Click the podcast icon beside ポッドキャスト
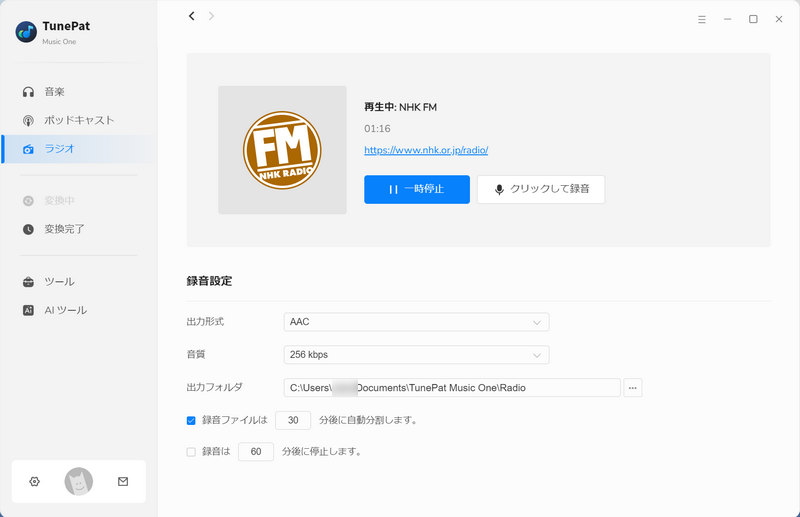The width and height of the screenshot is (800, 517). [x=29, y=120]
